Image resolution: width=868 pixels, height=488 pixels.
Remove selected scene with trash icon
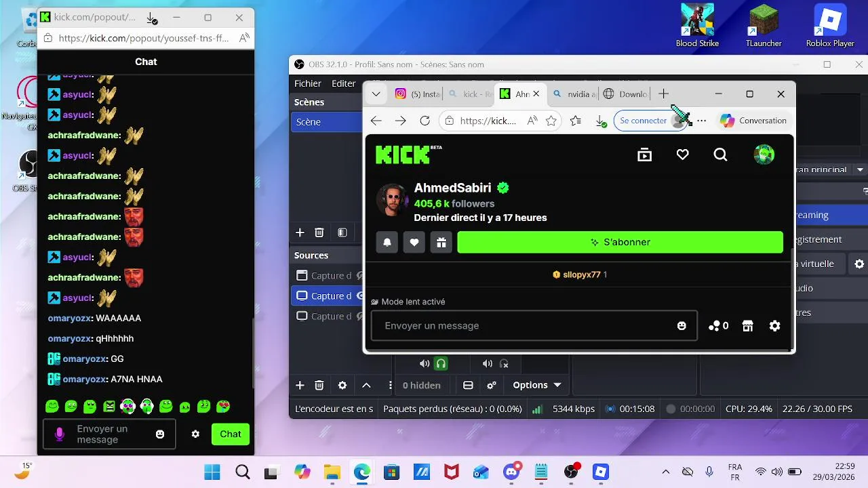(319, 232)
